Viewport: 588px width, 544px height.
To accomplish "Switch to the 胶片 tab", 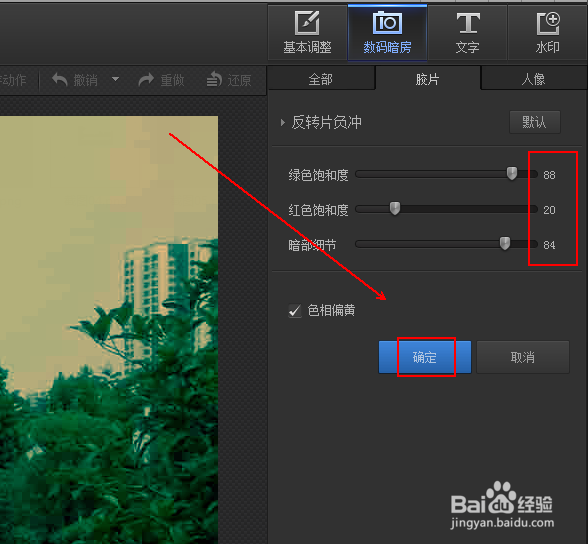I will click(428, 79).
